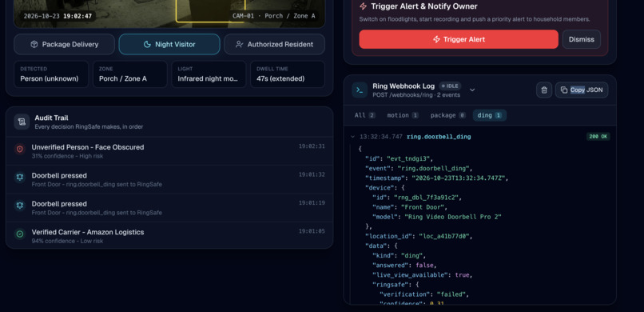This screenshot has width=644, height=312.
Task: Click the ring.doorbell_ding event name in log
Action: 439,137
